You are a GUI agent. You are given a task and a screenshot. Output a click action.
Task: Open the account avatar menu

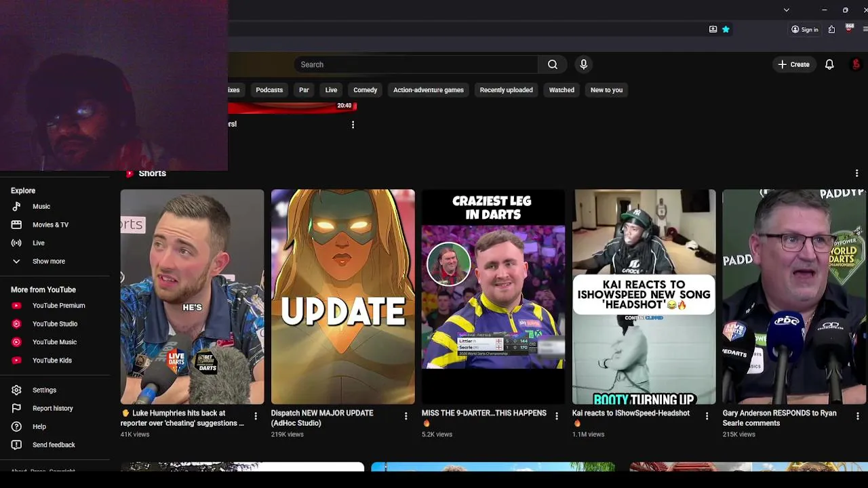click(856, 64)
